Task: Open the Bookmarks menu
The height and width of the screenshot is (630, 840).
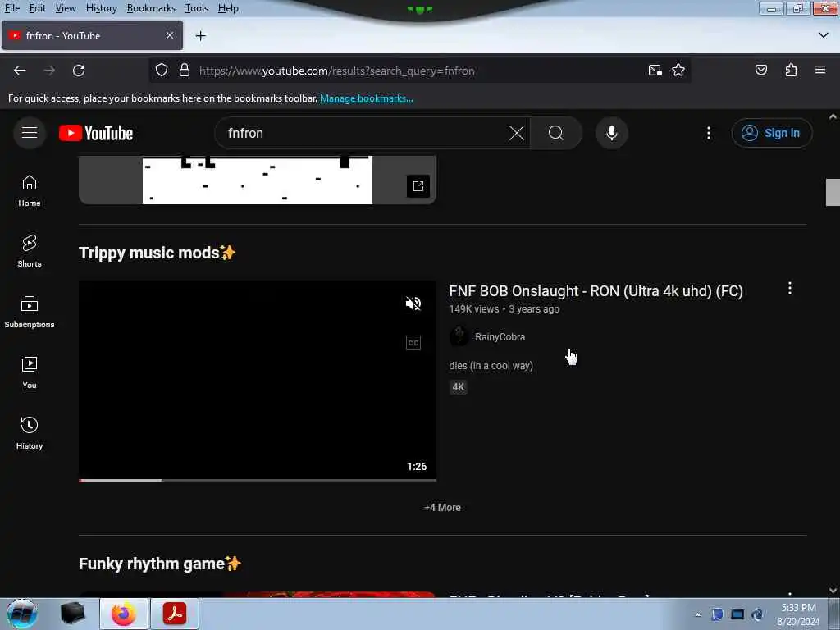Action: [x=151, y=8]
